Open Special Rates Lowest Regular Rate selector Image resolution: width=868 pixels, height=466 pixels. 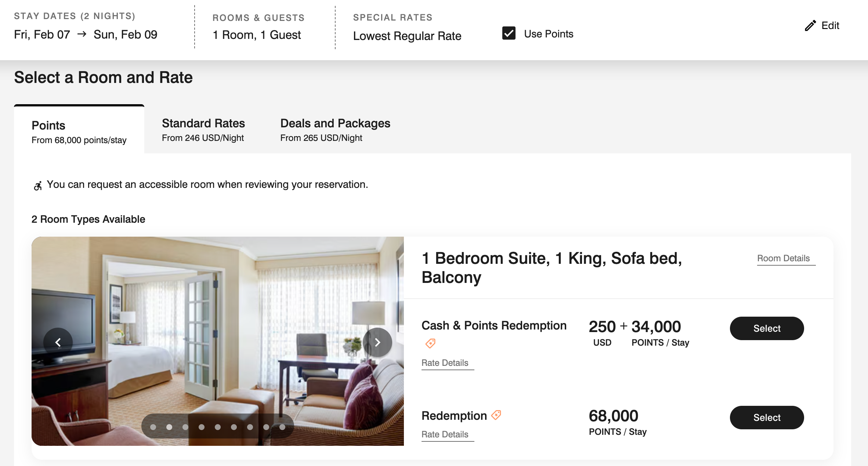407,36
